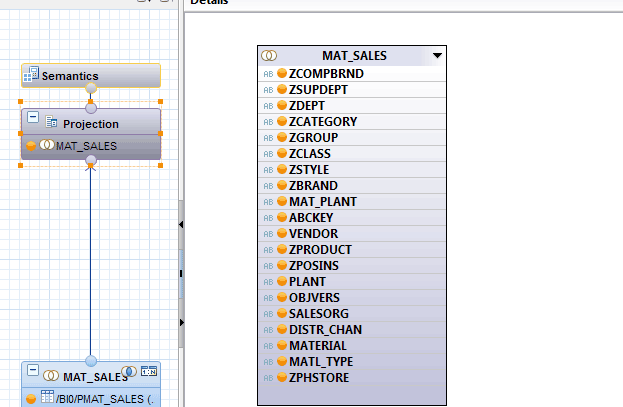This screenshot has width=623, height=407.
Task: Select OBJVERS column
Action: (352, 298)
